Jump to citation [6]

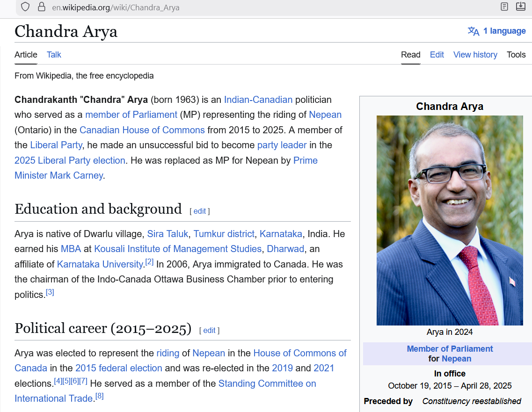[x=75, y=381]
